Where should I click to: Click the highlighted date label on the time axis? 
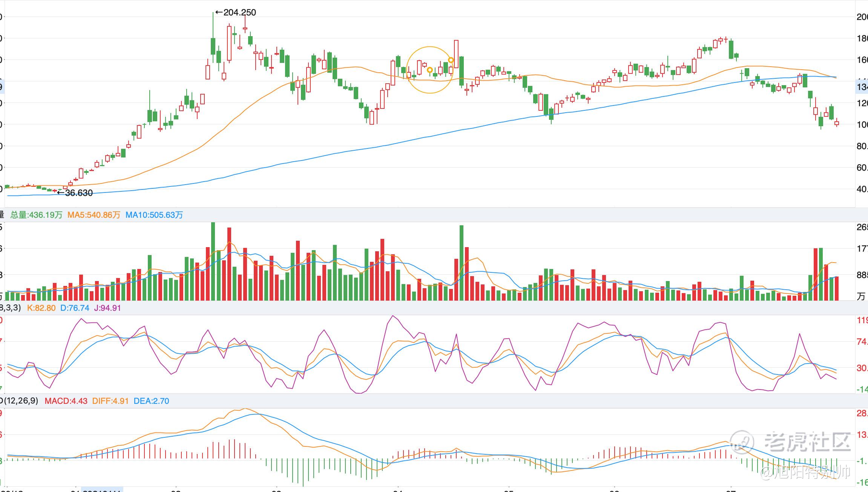(x=102, y=489)
